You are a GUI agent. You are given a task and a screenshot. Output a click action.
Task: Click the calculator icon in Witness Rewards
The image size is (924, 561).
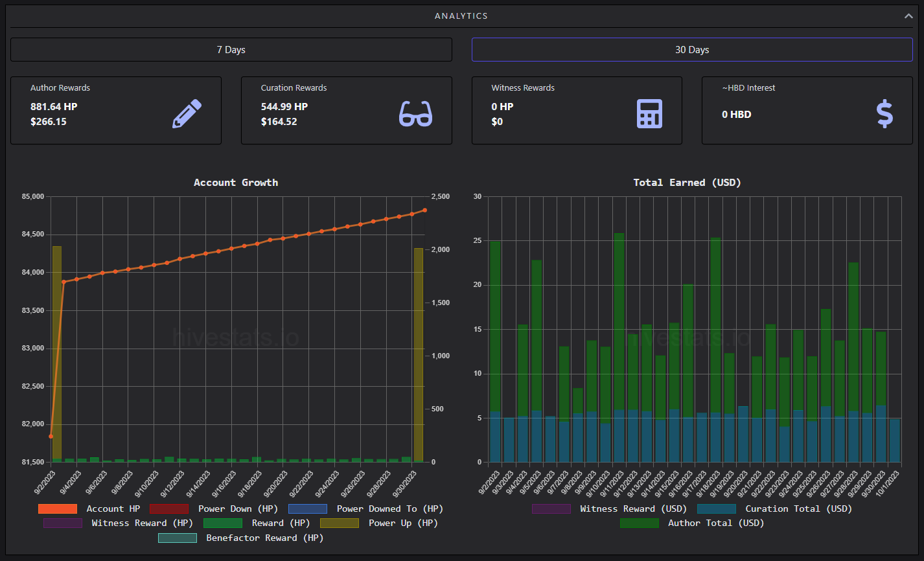pyautogui.click(x=649, y=114)
